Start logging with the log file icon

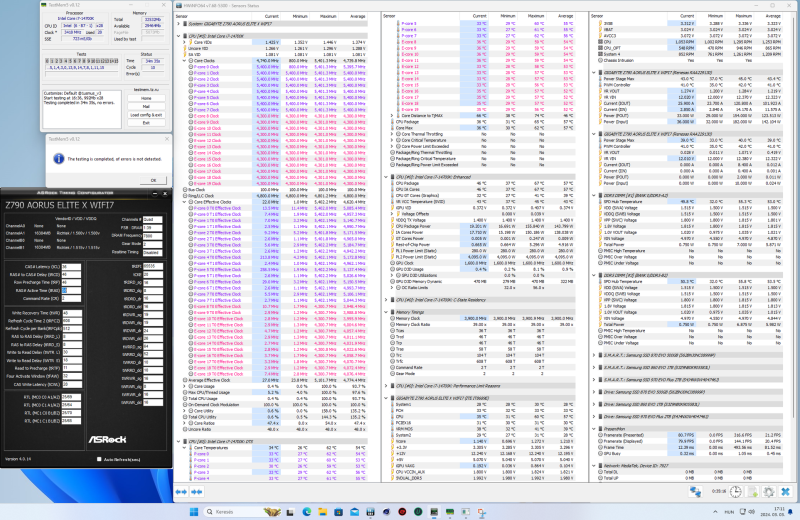[x=752, y=492]
